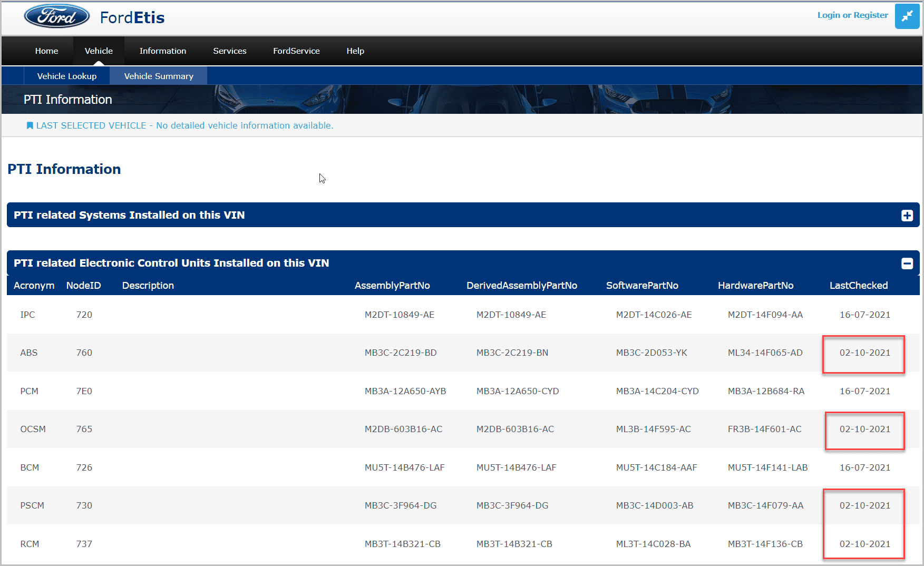The height and width of the screenshot is (566, 924).
Task: Click the DerivedAssemblyPartNo column header
Action: tap(522, 286)
